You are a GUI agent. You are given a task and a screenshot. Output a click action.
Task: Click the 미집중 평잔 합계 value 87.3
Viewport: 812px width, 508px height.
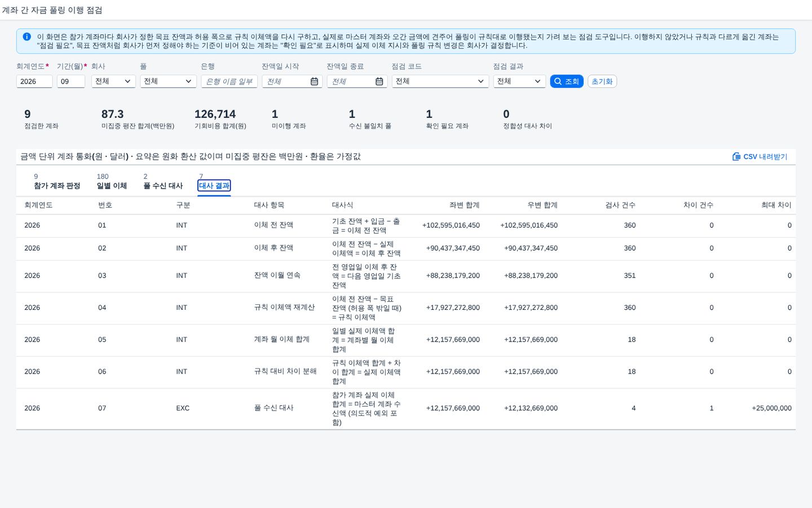click(x=113, y=114)
